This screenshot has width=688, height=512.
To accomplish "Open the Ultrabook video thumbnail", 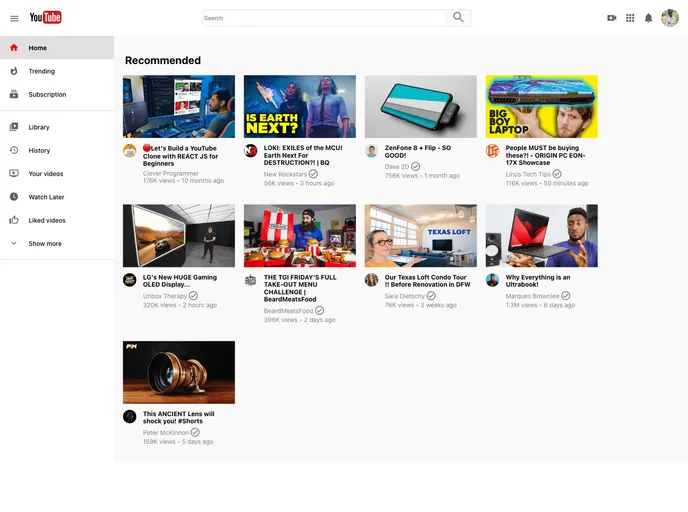I will (x=541, y=236).
